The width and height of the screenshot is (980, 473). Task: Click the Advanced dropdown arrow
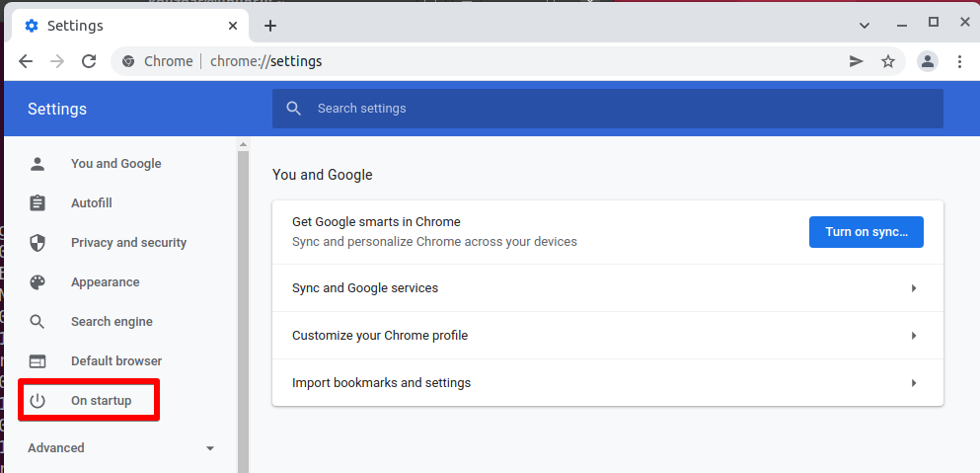[x=210, y=448]
